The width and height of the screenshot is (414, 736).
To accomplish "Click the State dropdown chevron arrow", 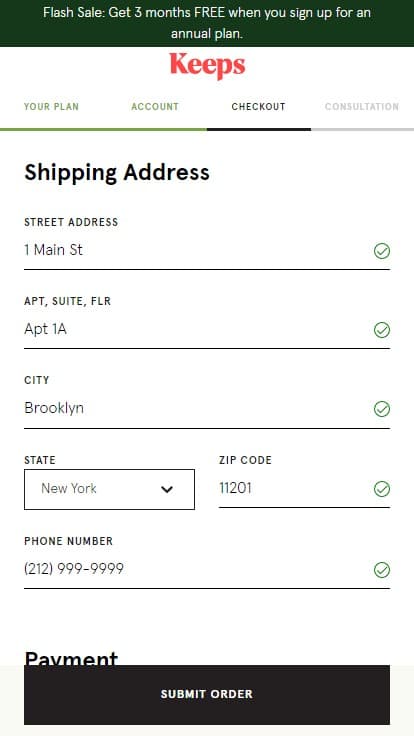I will (167, 490).
